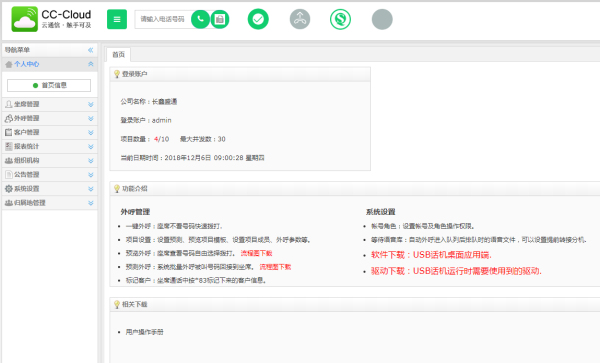Expand the 报表统计 menu section
Screen dimensions: 600x363
tap(50, 147)
